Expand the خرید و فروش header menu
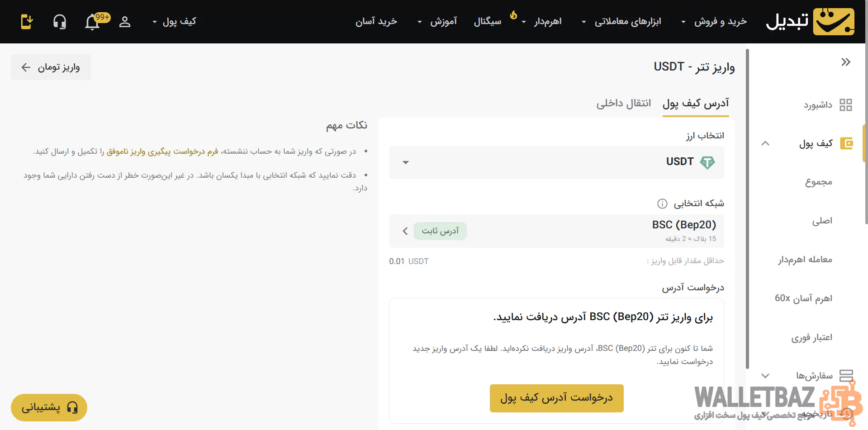 [x=715, y=22]
